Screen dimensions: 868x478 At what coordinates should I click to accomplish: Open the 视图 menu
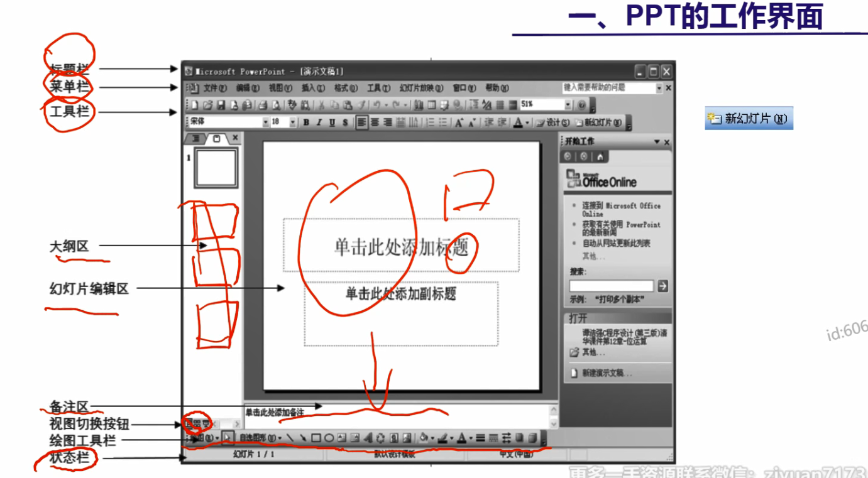click(280, 89)
